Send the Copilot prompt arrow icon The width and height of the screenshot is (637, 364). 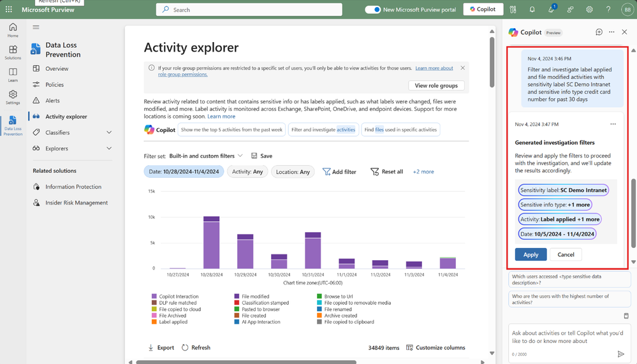[x=620, y=354]
